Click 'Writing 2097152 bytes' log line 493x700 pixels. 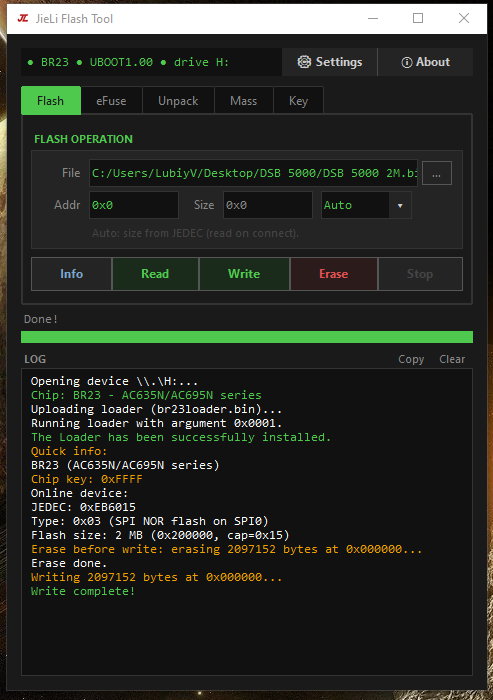[x=156, y=577]
